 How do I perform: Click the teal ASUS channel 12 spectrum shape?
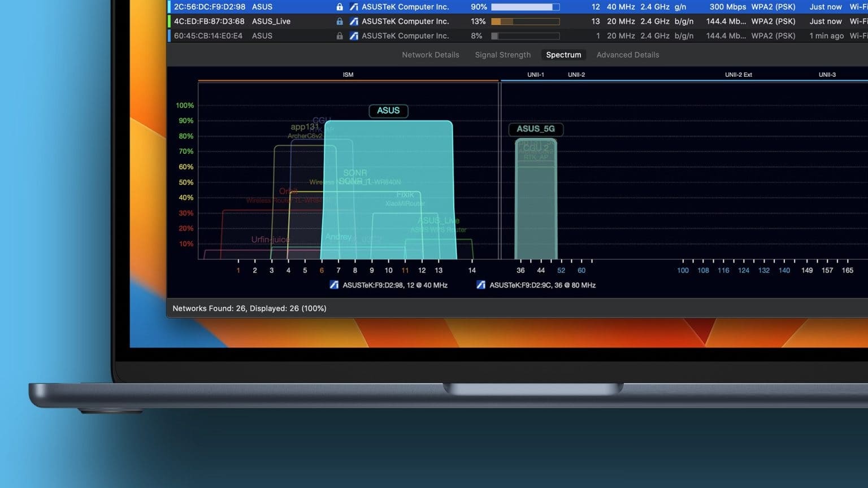(x=389, y=190)
